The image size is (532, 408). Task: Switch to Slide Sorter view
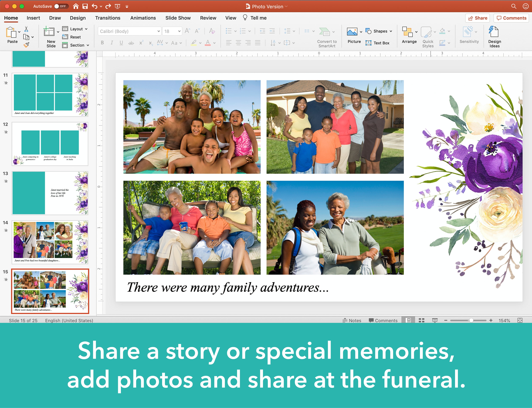[422, 320]
